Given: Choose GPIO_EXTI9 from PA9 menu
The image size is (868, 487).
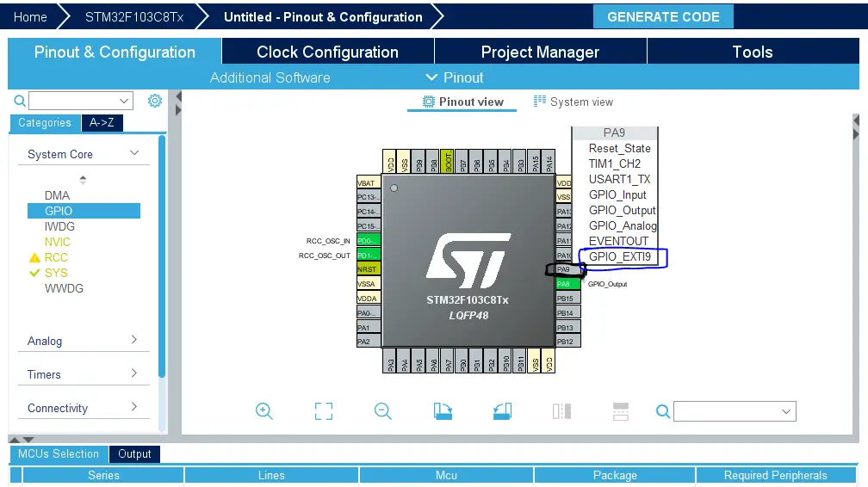Looking at the screenshot, I should (x=620, y=256).
